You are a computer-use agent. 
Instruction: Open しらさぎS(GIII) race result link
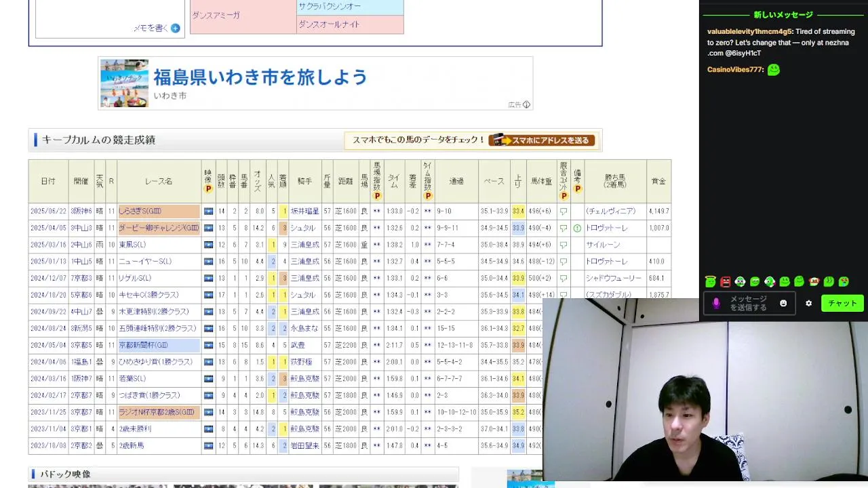[140, 211]
